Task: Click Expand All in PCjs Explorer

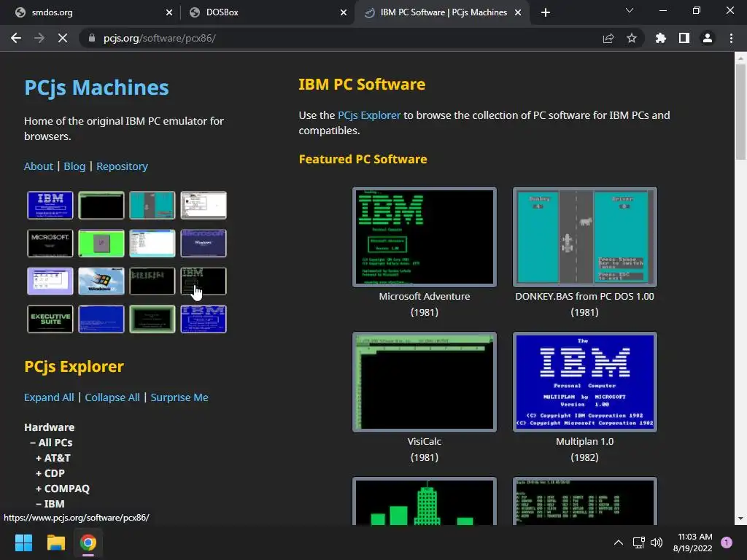Action: (x=49, y=397)
